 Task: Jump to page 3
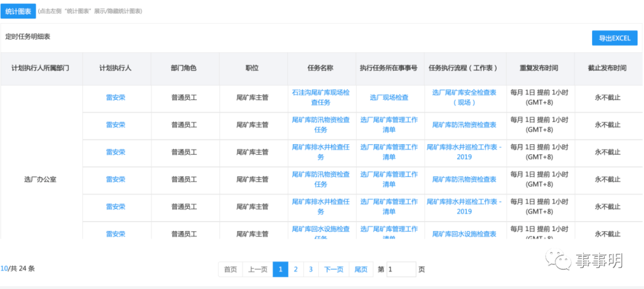pyautogui.click(x=311, y=269)
